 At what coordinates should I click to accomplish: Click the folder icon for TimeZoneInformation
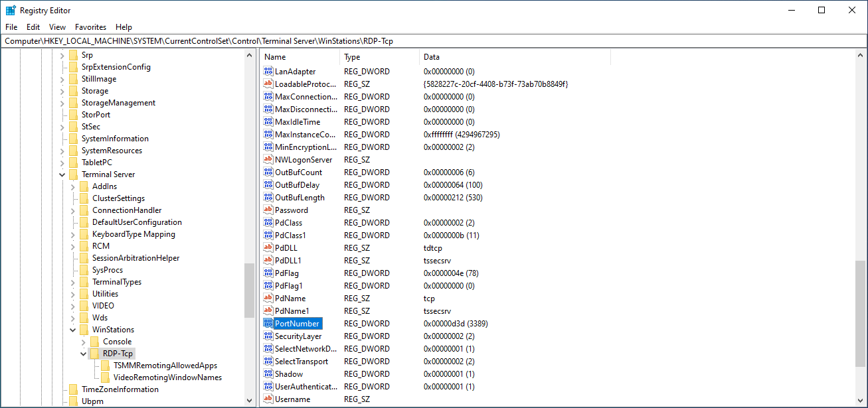[x=73, y=389]
